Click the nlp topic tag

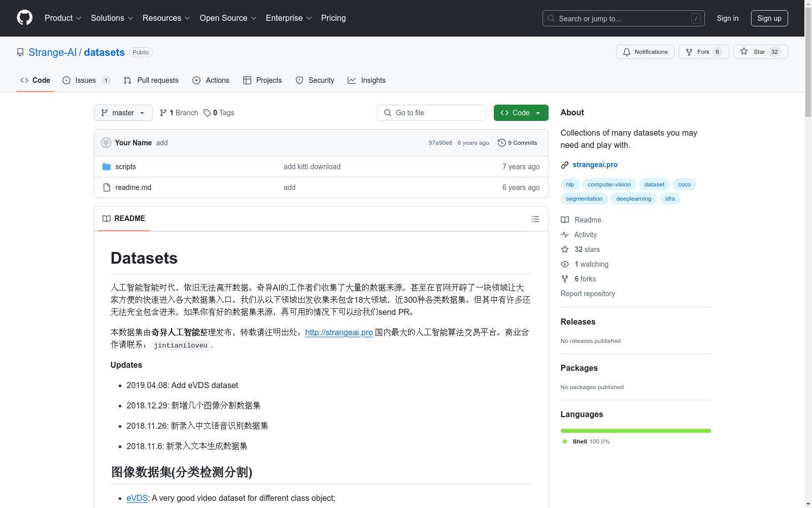(x=570, y=184)
